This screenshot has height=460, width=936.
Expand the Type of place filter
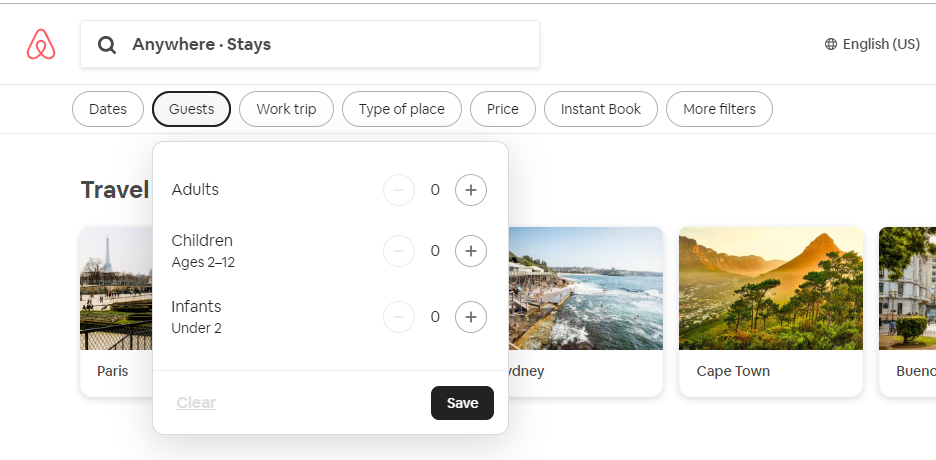[401, 109]
